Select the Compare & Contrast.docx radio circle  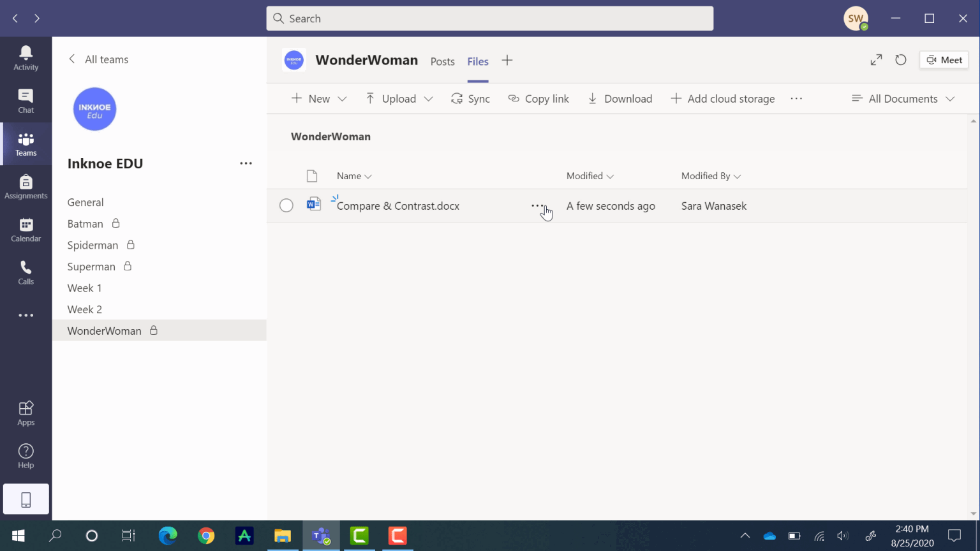tap(286, 205)
